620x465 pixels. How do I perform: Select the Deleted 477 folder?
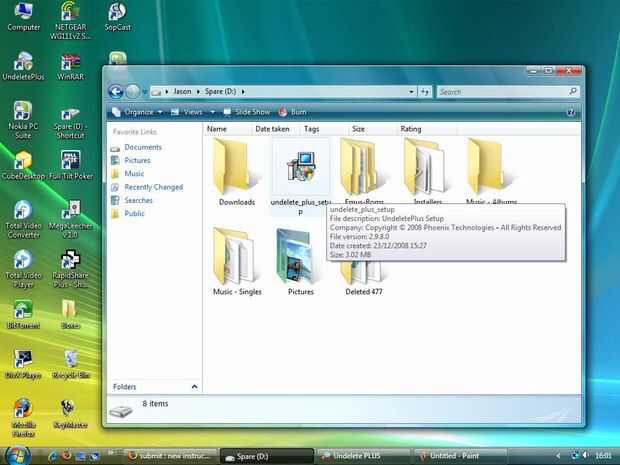coord(364,277)
